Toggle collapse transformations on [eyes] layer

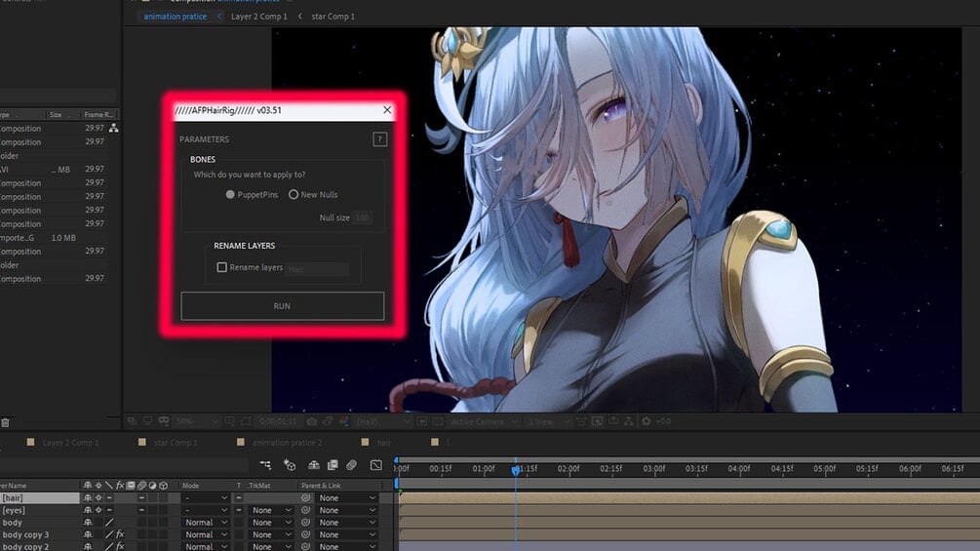click(x=98, y=510)
